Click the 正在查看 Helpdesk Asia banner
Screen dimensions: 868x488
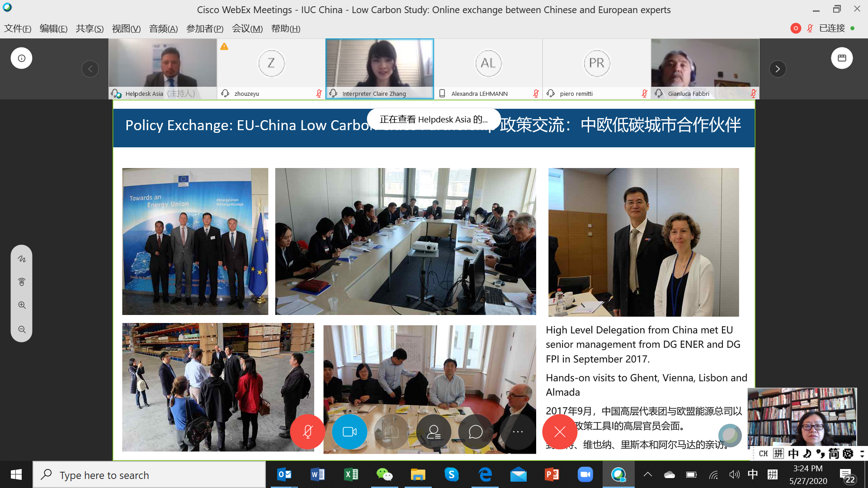433,119
